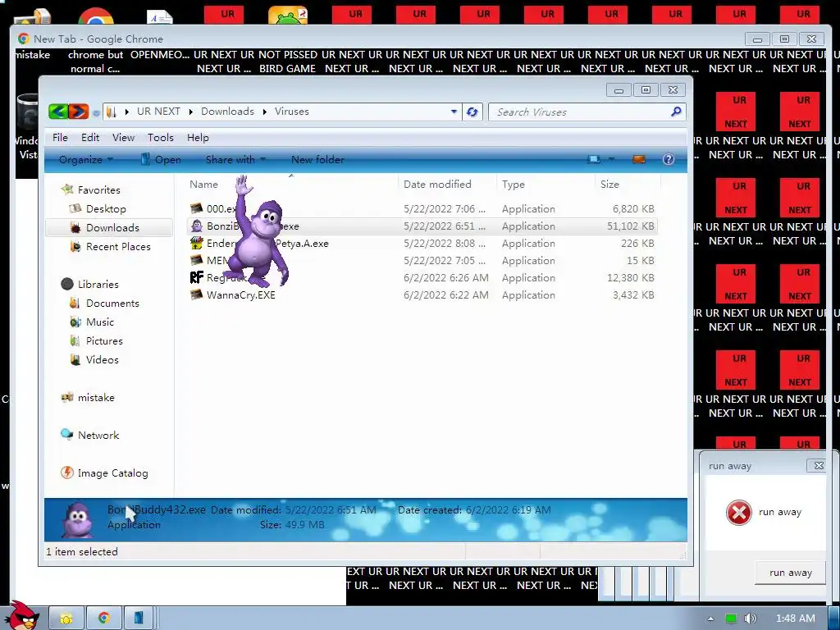Click the run away dialog button
Image resolution: width=840 pixels, height=630 pixels.
tap(790, 573)
